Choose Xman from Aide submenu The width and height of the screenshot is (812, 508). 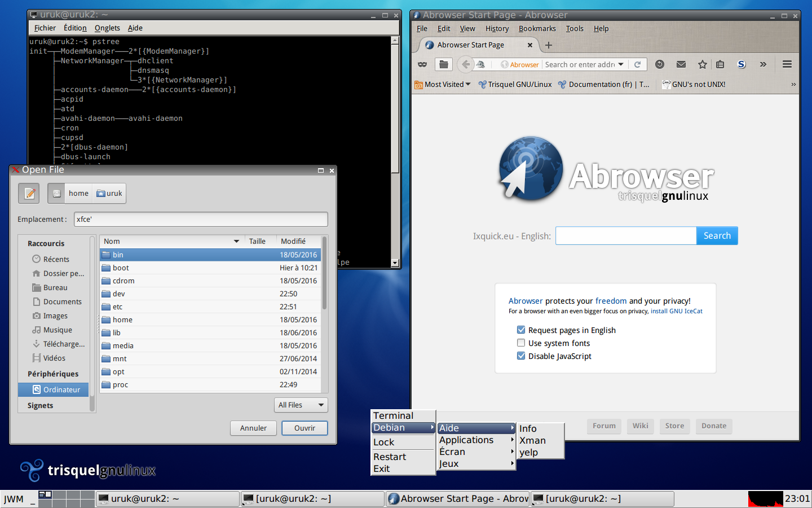click(541, 440)
